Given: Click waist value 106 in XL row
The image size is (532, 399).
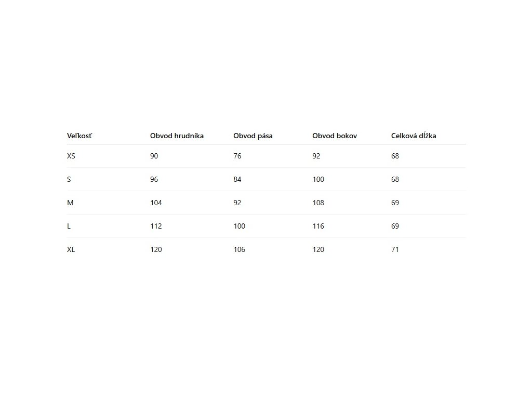Looking at the screenshot, I should click(x=239, y=249).
